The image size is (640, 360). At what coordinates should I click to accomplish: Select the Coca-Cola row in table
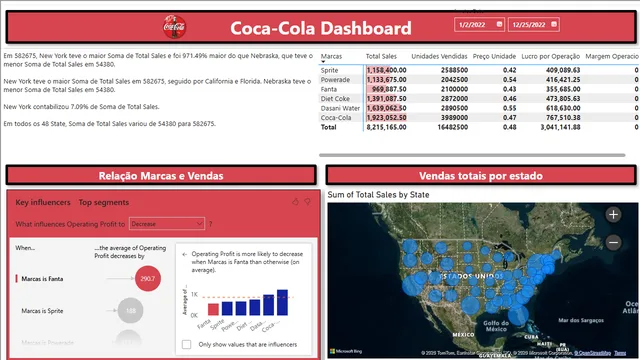(336, 118)
